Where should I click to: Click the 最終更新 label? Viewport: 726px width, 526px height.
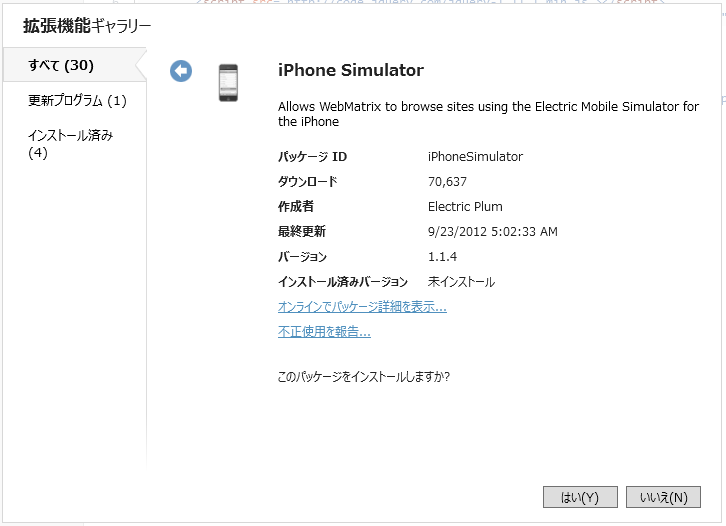point(302,232)
